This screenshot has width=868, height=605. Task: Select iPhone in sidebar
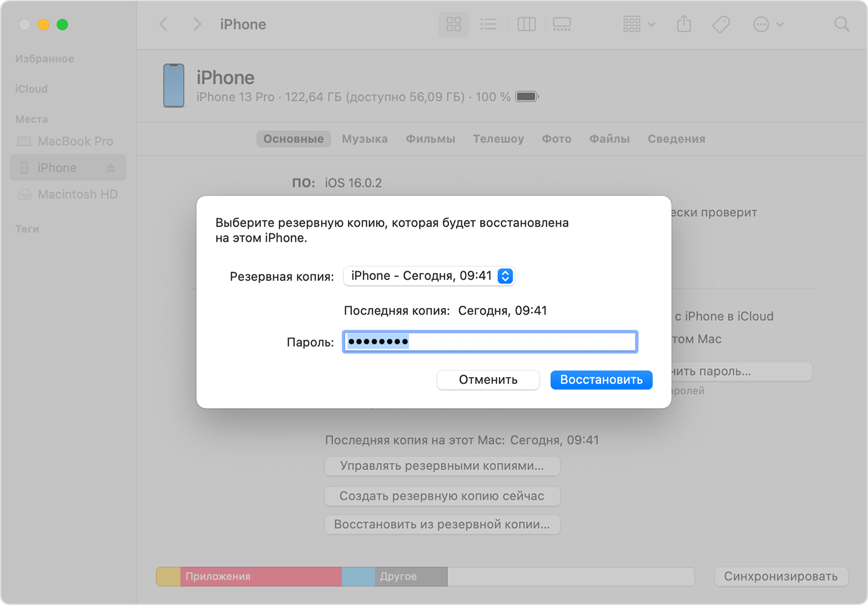68,167
